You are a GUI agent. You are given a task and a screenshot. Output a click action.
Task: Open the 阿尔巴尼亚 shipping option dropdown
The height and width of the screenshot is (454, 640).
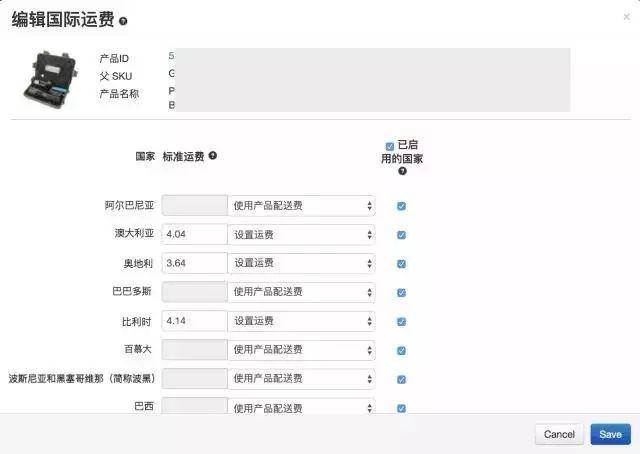pos(302,205)
